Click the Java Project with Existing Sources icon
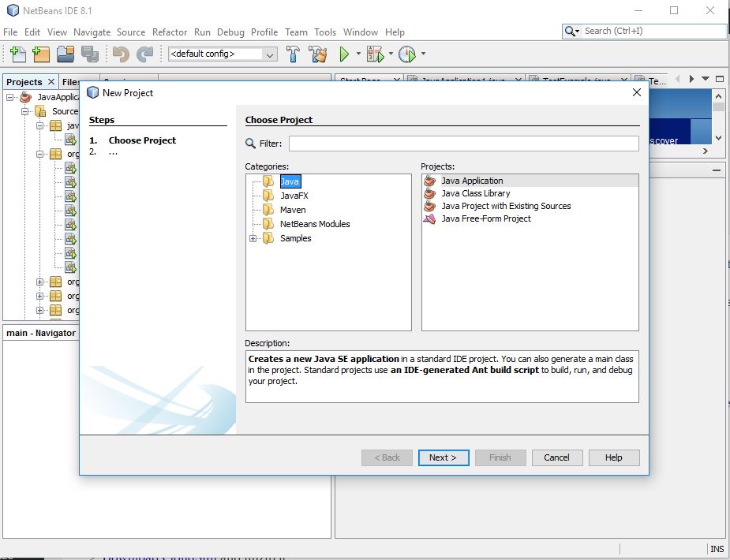The width and height of the screenshot is (730, 560). tap(429, 206)
